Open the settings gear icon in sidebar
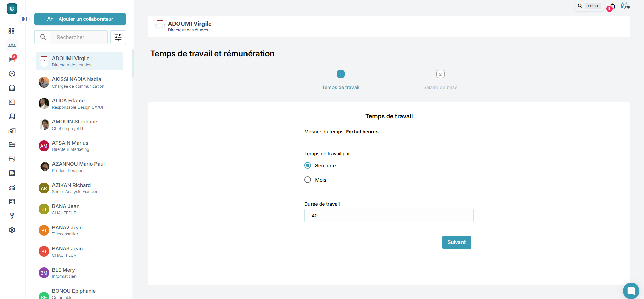 (x=12, y=230)
